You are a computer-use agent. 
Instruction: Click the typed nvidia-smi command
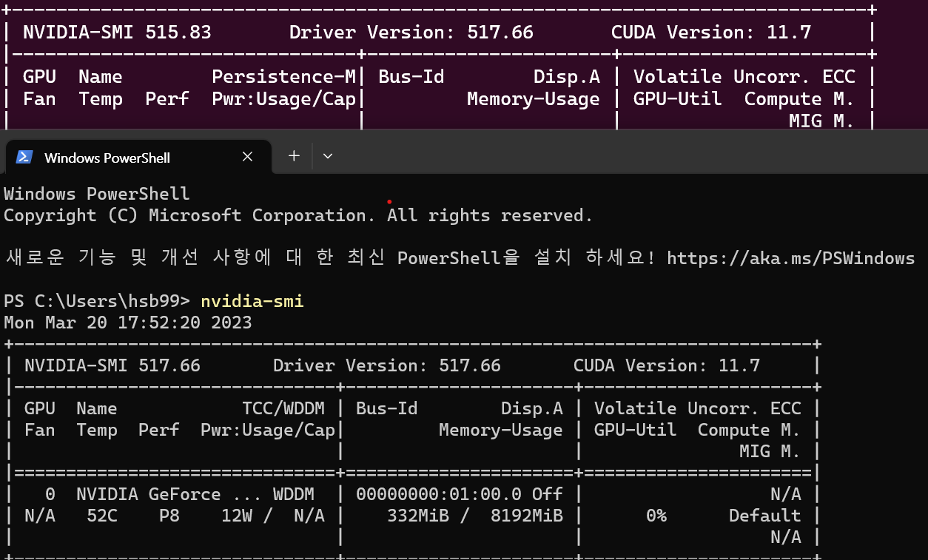[252, 302]
